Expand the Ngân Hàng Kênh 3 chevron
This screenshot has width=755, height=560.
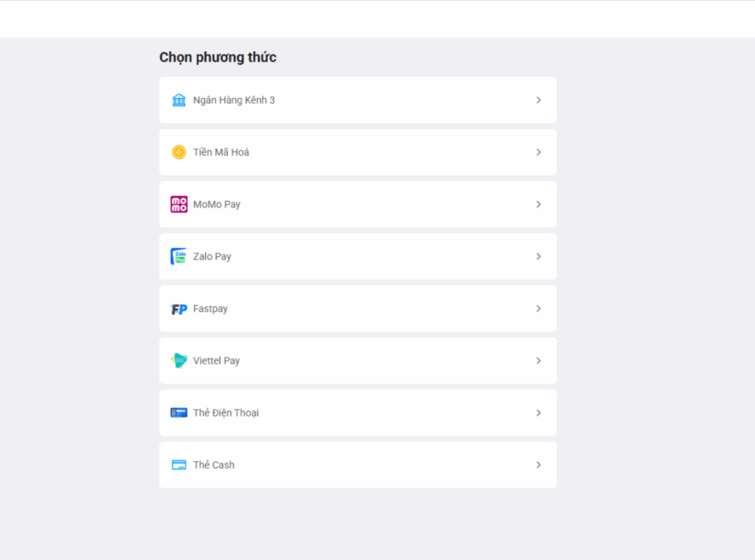coord(538,100)
